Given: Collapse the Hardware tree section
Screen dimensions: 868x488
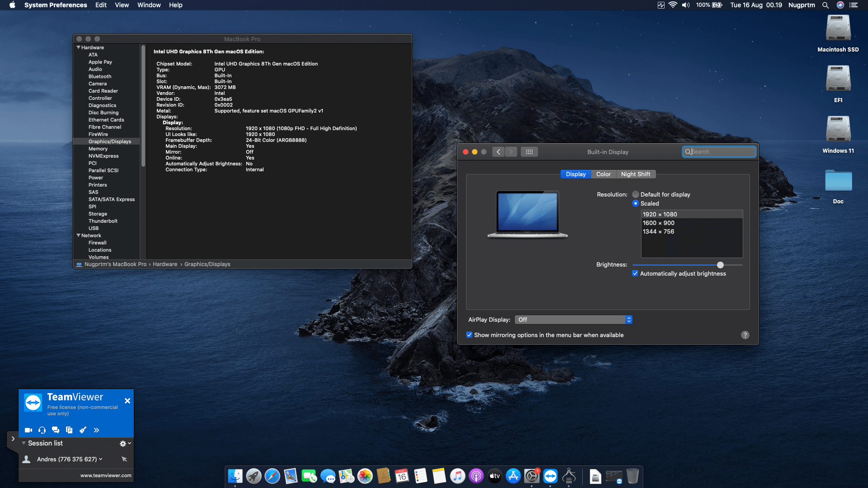Looking at the screenshot, I should 79,47.
